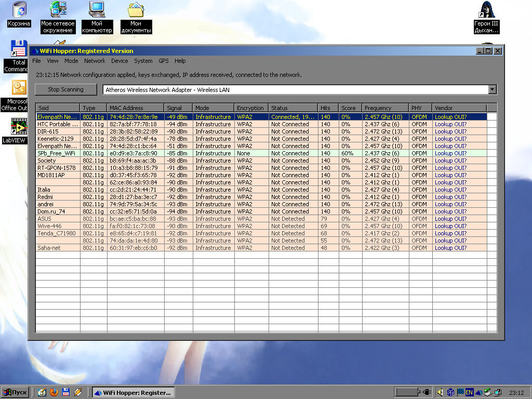Open Total Commander desktop shortcut

[19, 49]
